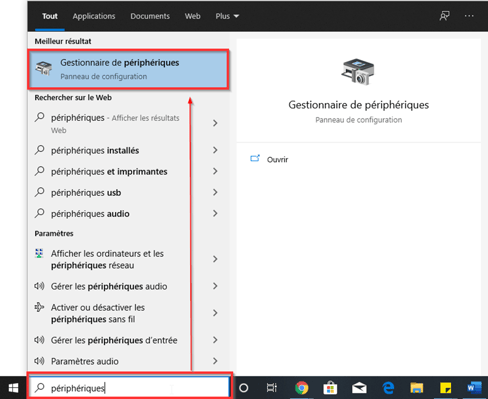488x399 pixels.
Task: Open Microsoft Store from taskbar
Action: pos(330,388)
